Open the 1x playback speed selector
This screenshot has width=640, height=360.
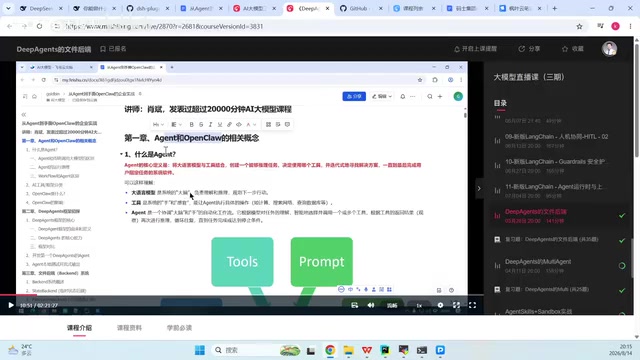pyautogui.click(x=419, y=305)
